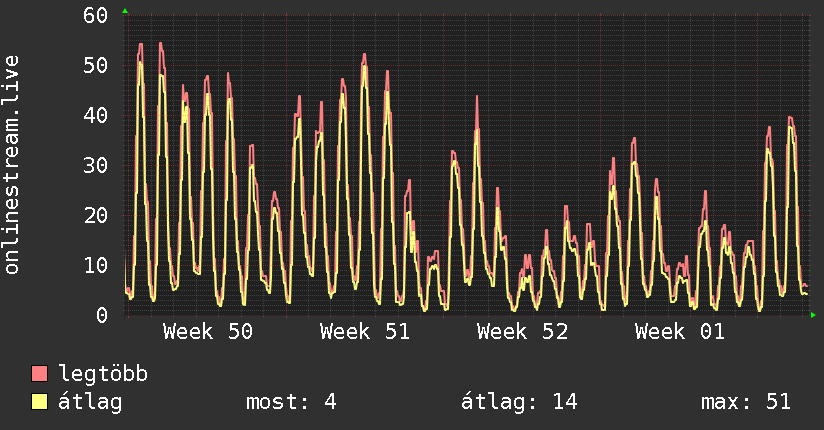This screenshot has width=824, height=430.
Task: Click the 0 y-axis tick label
Action: pos(102,315)
